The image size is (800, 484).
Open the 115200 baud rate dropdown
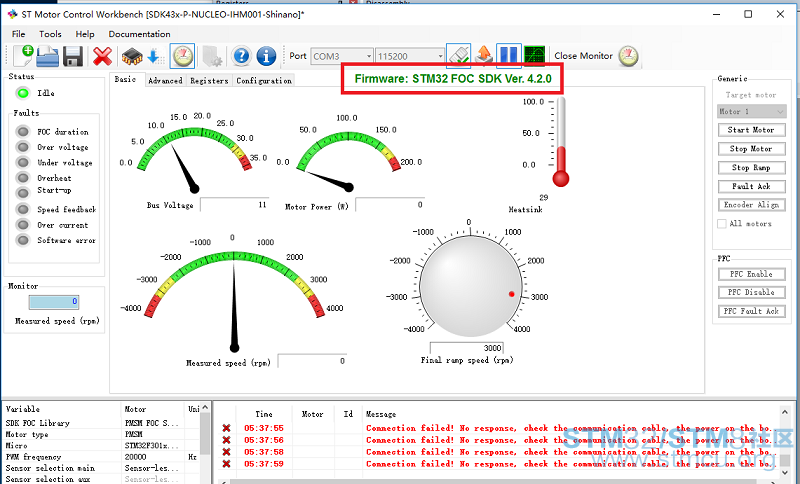click(410, 56)
